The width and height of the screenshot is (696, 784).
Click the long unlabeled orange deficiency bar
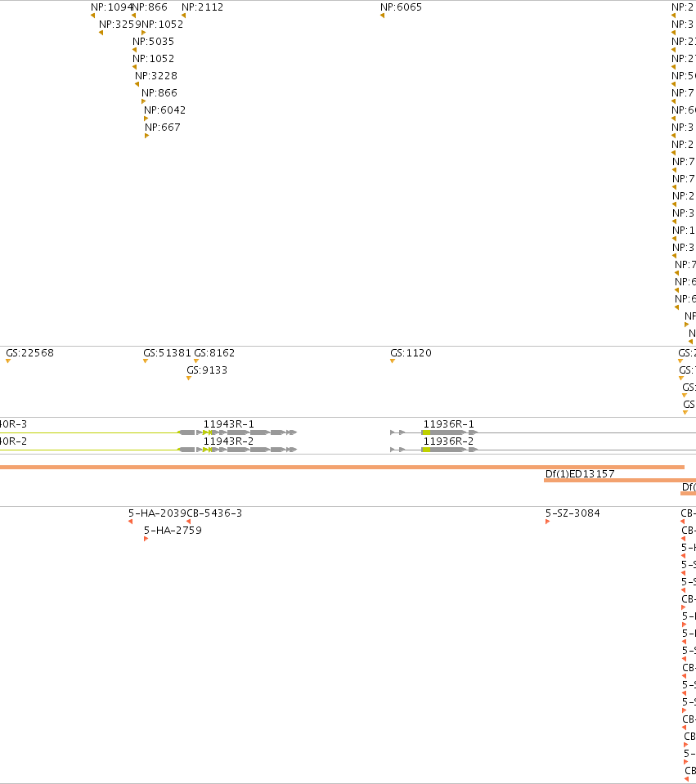point(342,467)
